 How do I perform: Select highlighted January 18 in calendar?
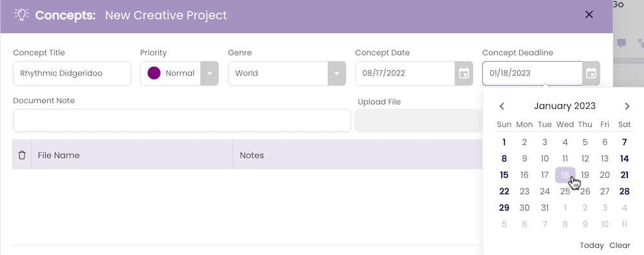point(565,175)
